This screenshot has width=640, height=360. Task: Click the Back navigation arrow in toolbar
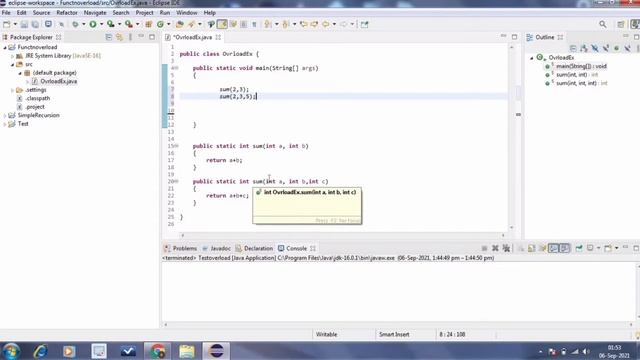click(x=326, y=24)
